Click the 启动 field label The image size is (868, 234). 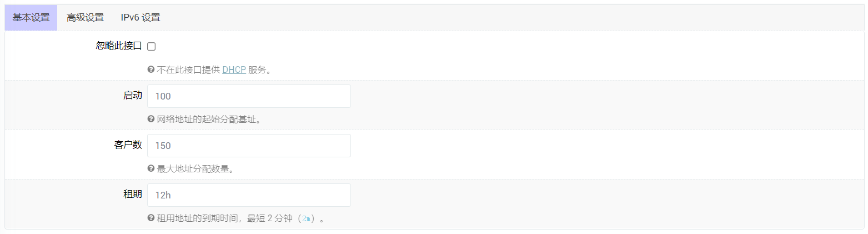[132, 96]
